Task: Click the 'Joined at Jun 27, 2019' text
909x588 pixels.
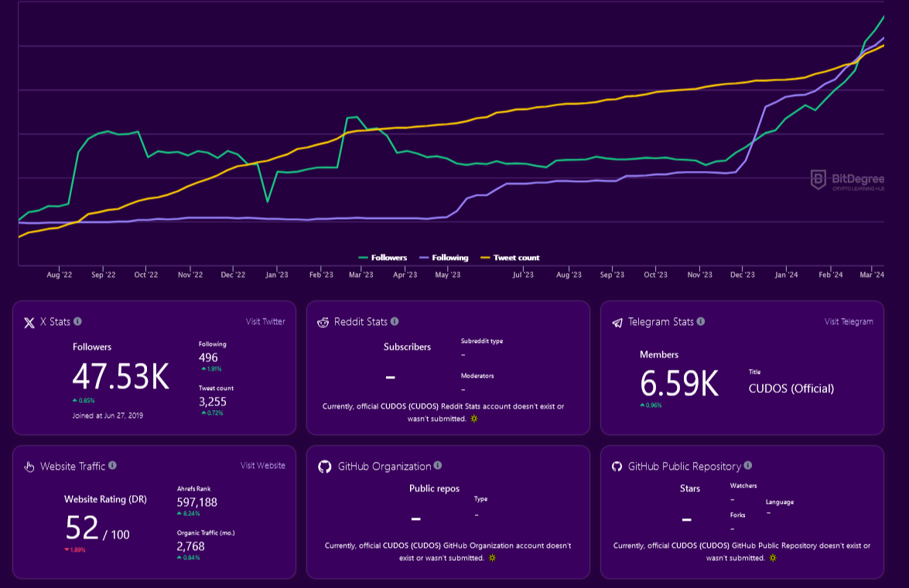Action: coord(108,415)
